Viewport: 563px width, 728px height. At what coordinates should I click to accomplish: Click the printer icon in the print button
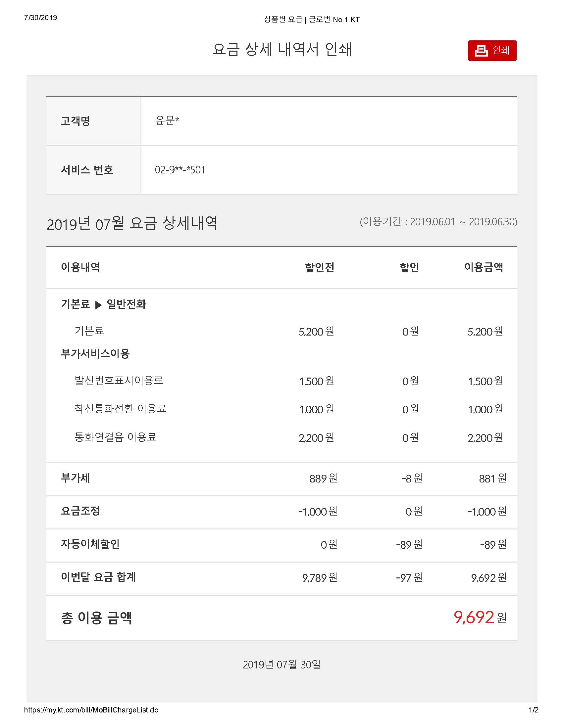tap(481, 51)
